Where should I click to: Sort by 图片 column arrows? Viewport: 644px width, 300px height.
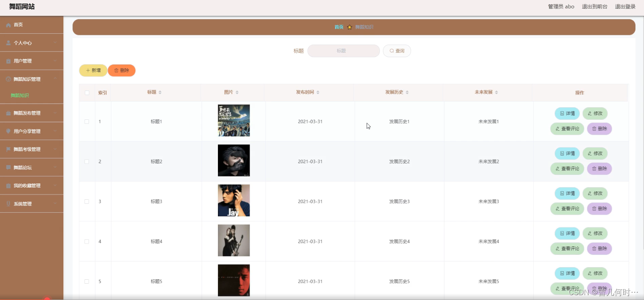237,93
